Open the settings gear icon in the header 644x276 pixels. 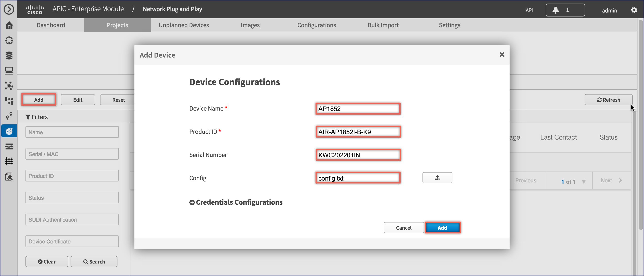click(x=634, y=10)
